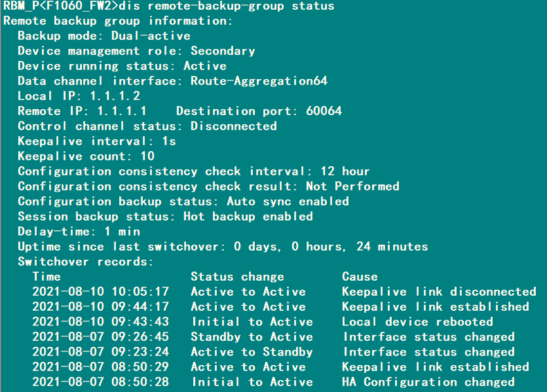Click the 'Local device rebooted' cause entry
Viewport: 547px width, 392px height.
pyautogui.click(x=417, y=322)
